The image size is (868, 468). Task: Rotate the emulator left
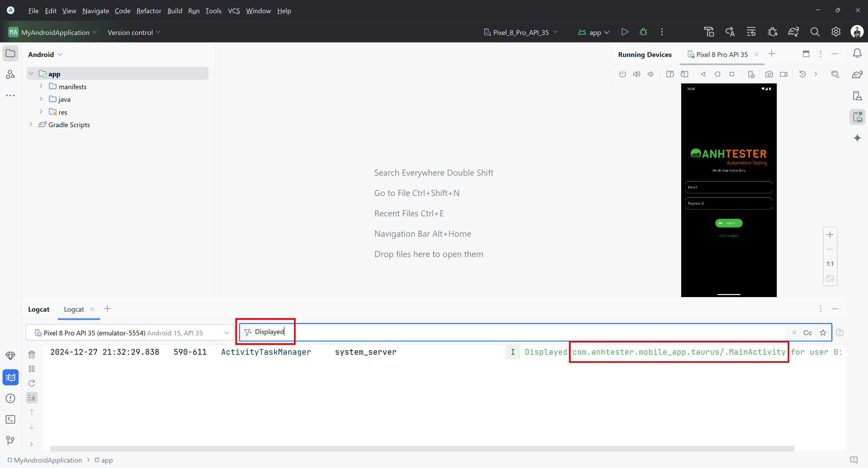click(670, 74)
